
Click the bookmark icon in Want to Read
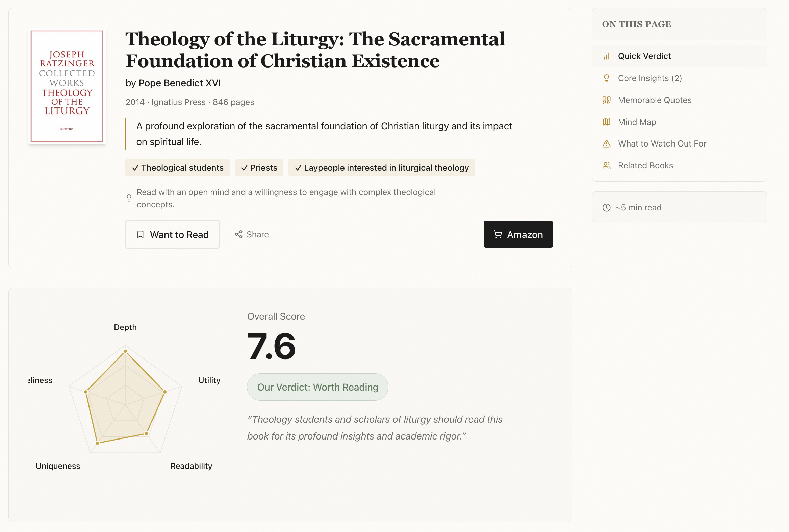[140, 235]
